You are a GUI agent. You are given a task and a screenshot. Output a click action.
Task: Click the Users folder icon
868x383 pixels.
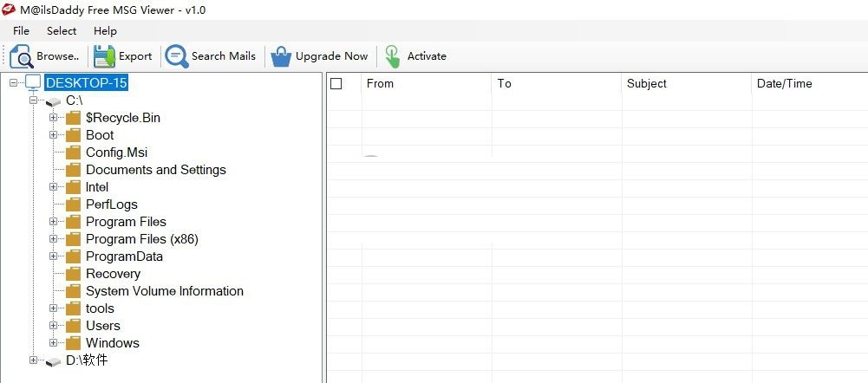[73, 326]
